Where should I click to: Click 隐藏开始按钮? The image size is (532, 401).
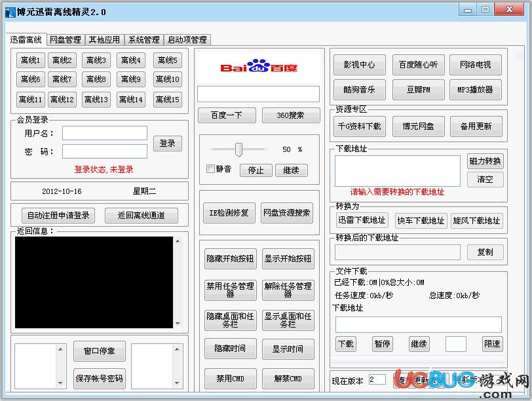(231, 259)
